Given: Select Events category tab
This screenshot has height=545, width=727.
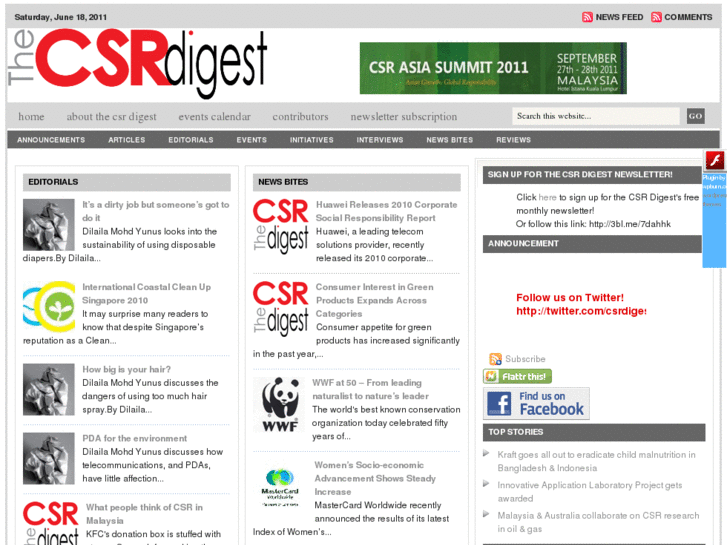Looking at the screenshot, I should [x=252, y=140].
